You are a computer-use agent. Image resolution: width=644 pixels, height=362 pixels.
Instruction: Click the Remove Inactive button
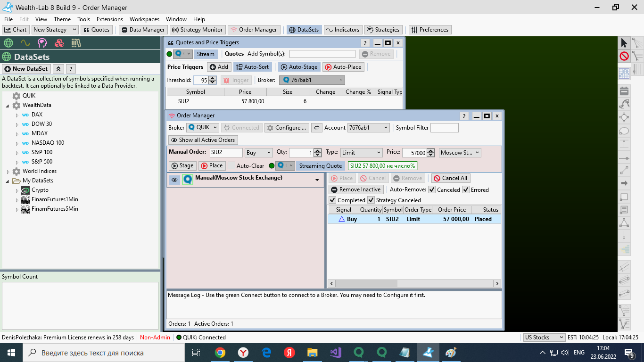(x=356, y=189)
